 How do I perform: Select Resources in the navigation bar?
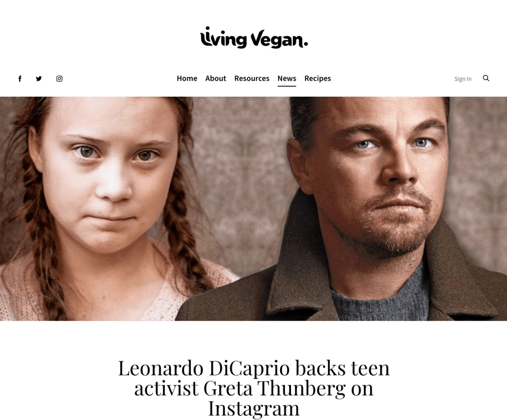252,78
